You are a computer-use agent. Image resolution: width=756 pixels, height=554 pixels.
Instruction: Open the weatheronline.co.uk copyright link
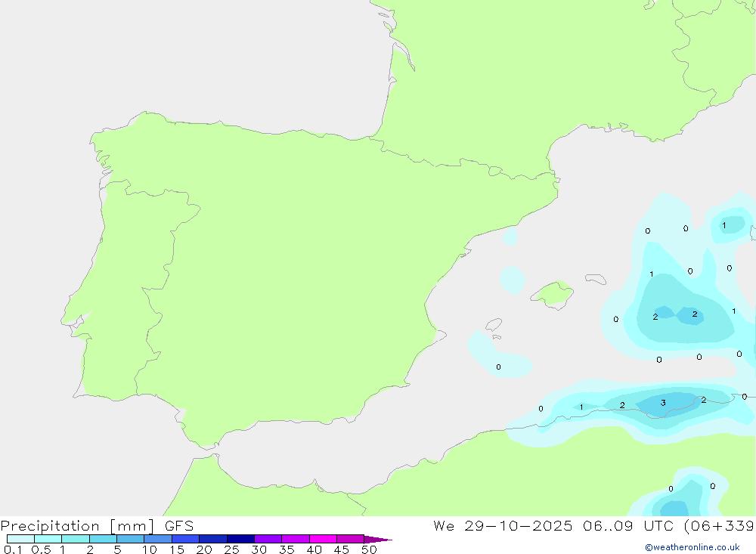click(x=692, y=547)
